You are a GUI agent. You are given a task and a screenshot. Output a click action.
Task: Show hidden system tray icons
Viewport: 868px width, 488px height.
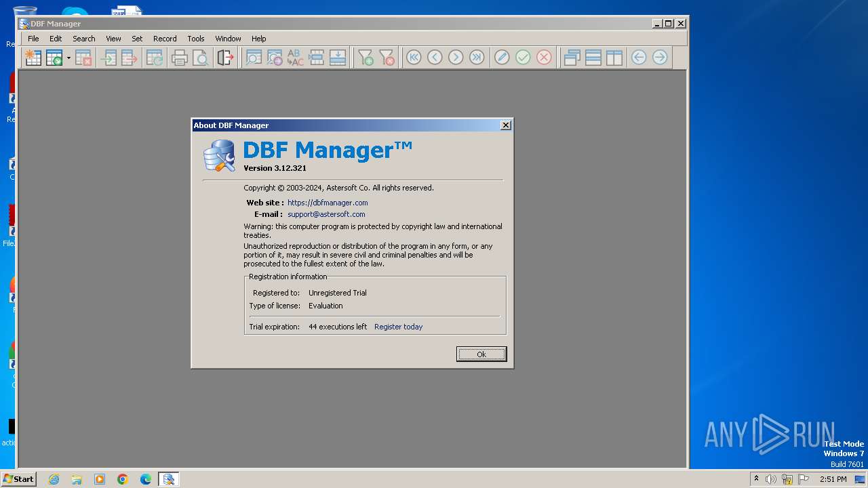pyautogui.click(x=756, y=479)
